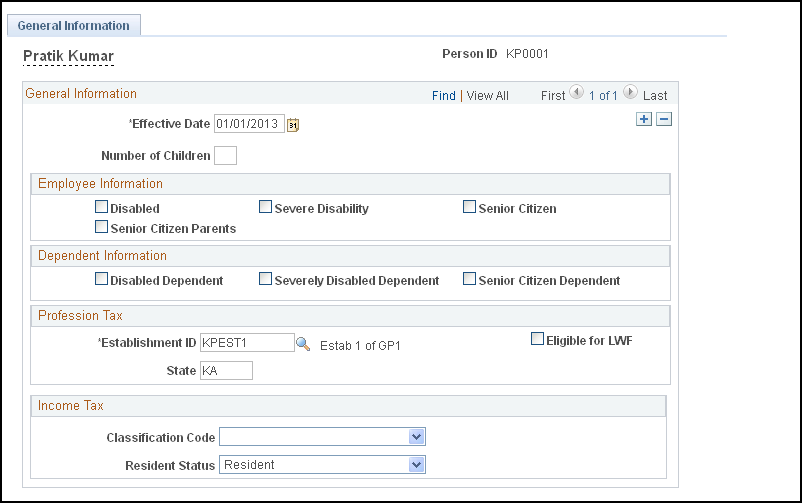Click the 1 of 1 row counter

(603, 96)
